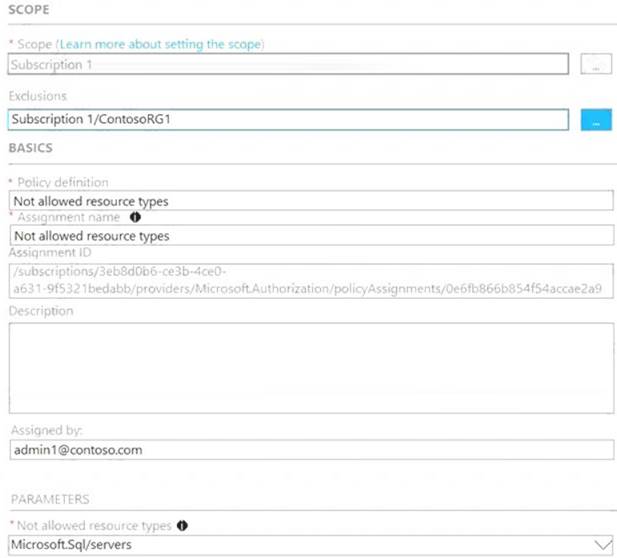This screenshot has width=617, height=558.
Task: Select the BASICS section heading
Action: pyautogui.click(x=31, y=148)
